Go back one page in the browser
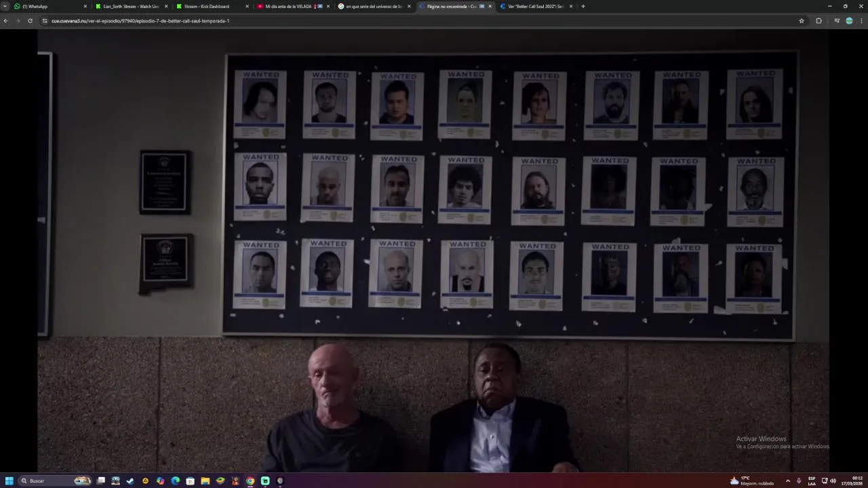Screen dimensions: 868x488 (6, 21)
